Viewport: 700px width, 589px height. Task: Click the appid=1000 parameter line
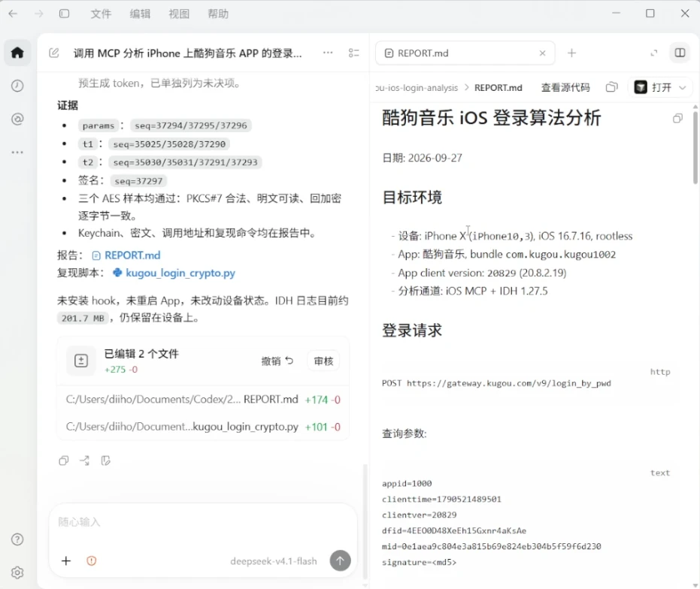coord(407,483)
